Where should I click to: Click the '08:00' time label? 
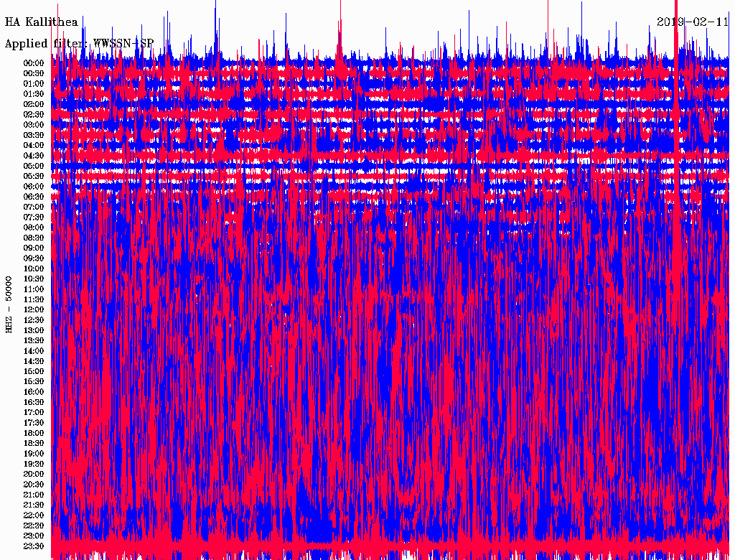34,228
